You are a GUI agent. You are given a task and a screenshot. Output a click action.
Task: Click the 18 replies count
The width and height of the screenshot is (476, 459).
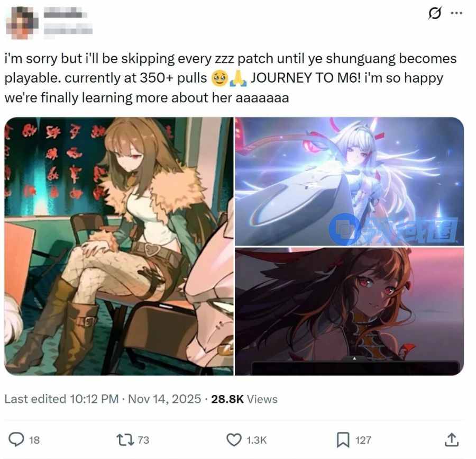tap(34, 440)
